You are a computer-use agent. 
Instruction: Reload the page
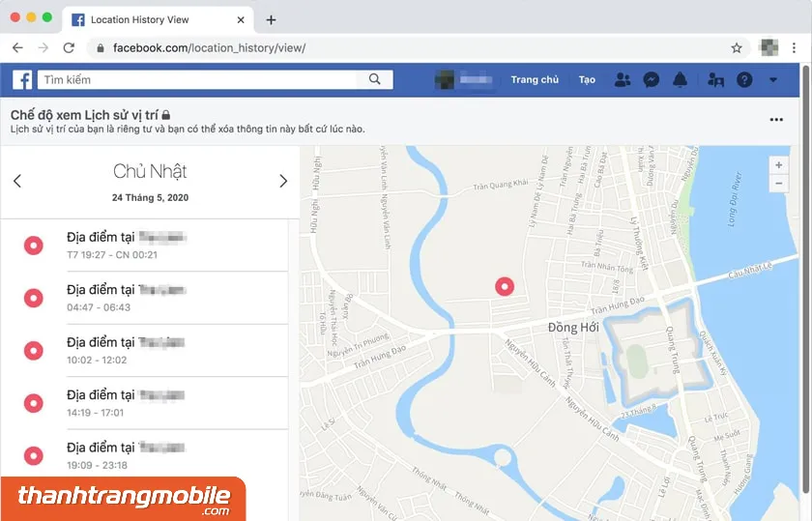click(69, 47)
